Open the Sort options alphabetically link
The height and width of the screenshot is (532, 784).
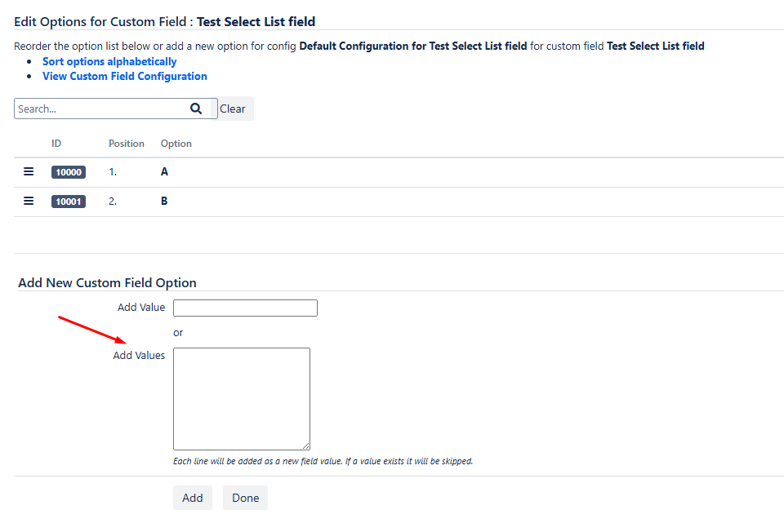(x=109, y=61)
